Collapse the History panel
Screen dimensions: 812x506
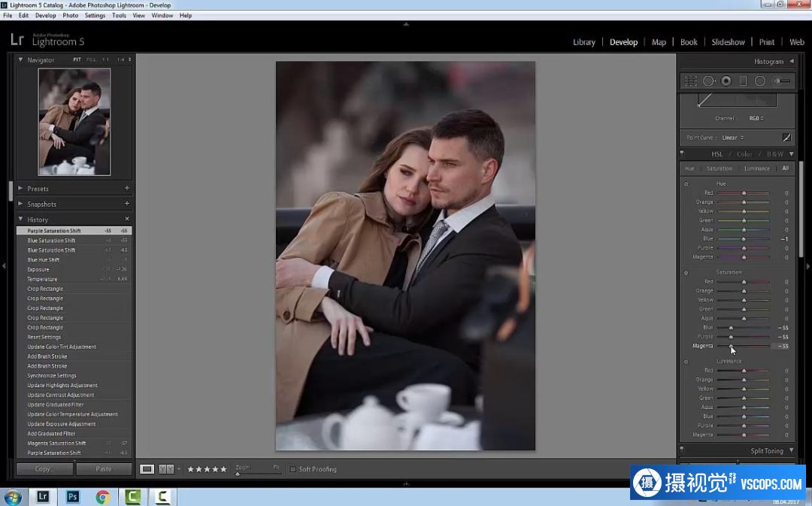(x=21, y=219)
